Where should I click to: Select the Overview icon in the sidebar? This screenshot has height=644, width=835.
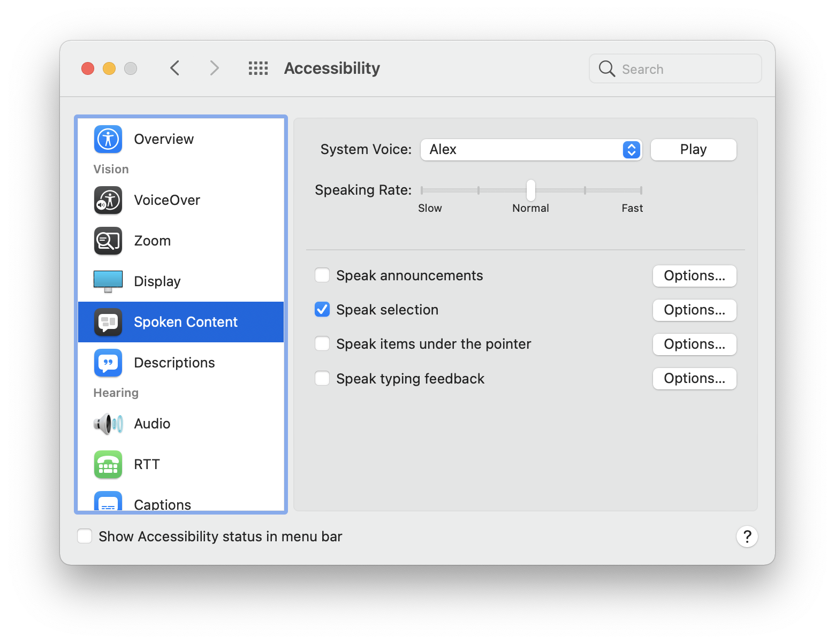point(108,139)
